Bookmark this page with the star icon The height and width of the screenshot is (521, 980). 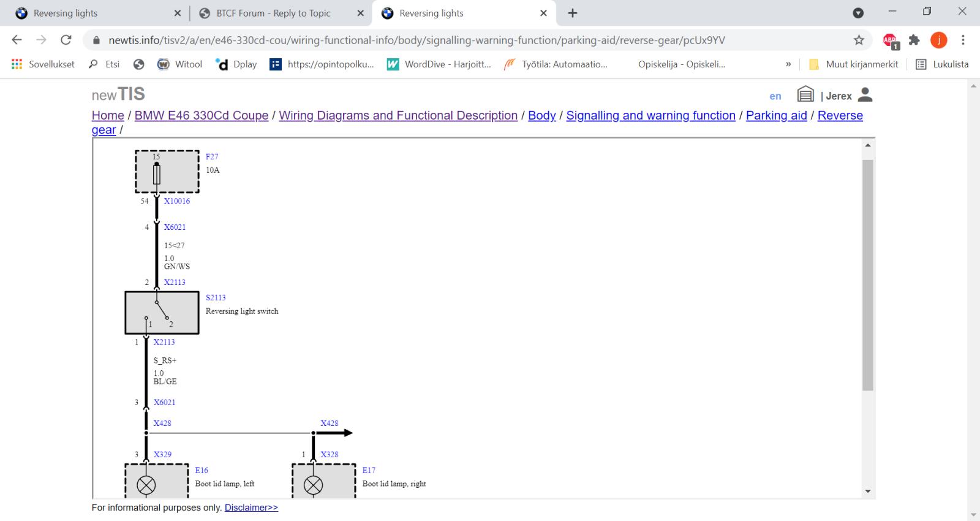(859, 40)
